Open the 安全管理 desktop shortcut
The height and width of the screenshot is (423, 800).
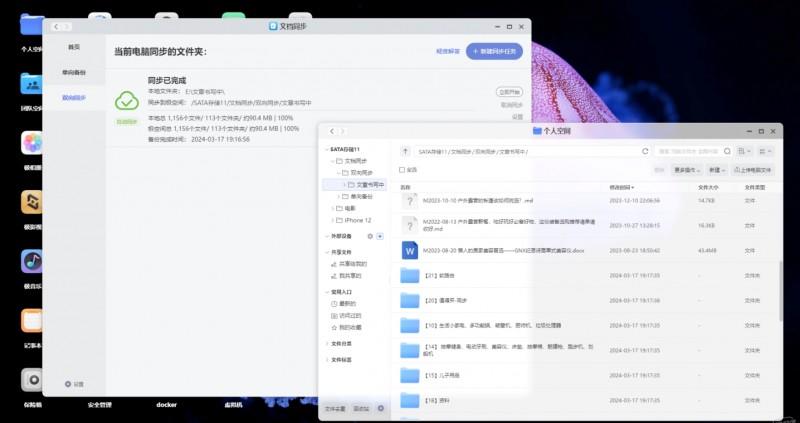[99, 405]
